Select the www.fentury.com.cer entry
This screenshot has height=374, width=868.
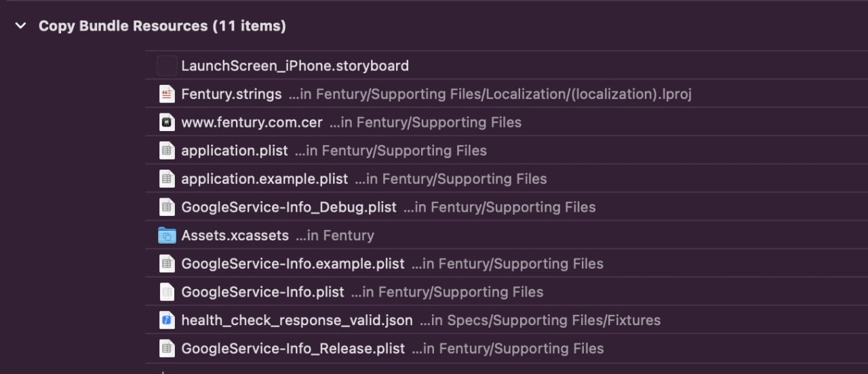[507, 122]
